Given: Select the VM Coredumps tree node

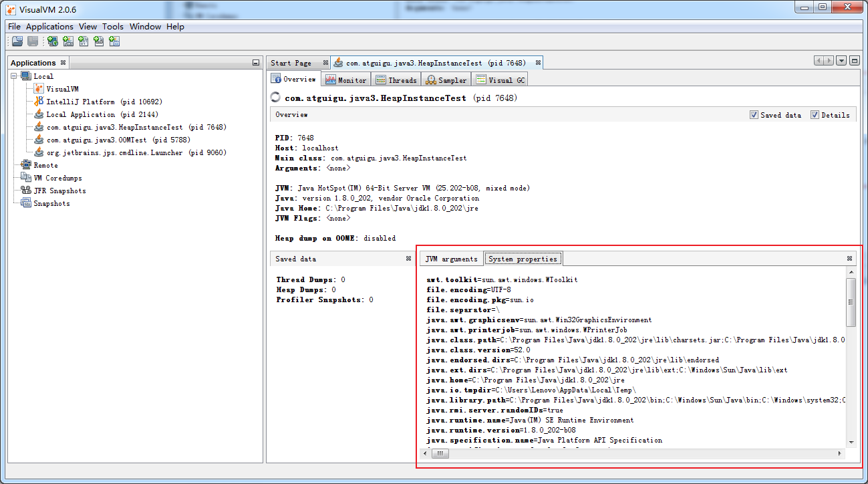Looking at the screenshot, I should pyautogui.click(x=58, y=178).
